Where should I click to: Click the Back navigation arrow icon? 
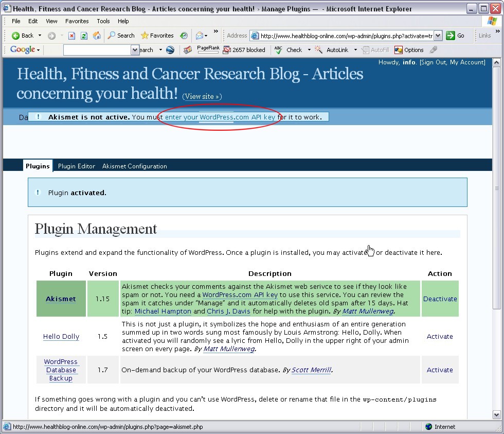[15, 36]
